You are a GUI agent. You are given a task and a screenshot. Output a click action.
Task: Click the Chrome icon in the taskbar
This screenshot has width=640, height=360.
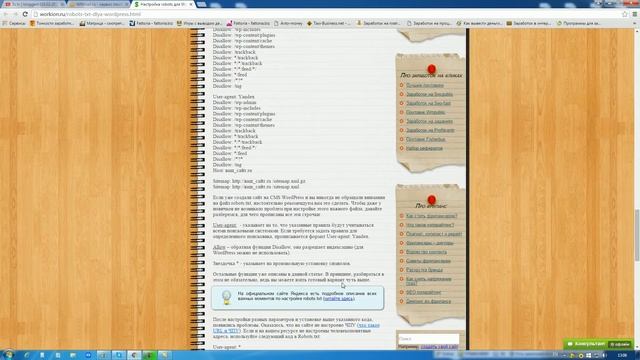(x=134, y=355)
